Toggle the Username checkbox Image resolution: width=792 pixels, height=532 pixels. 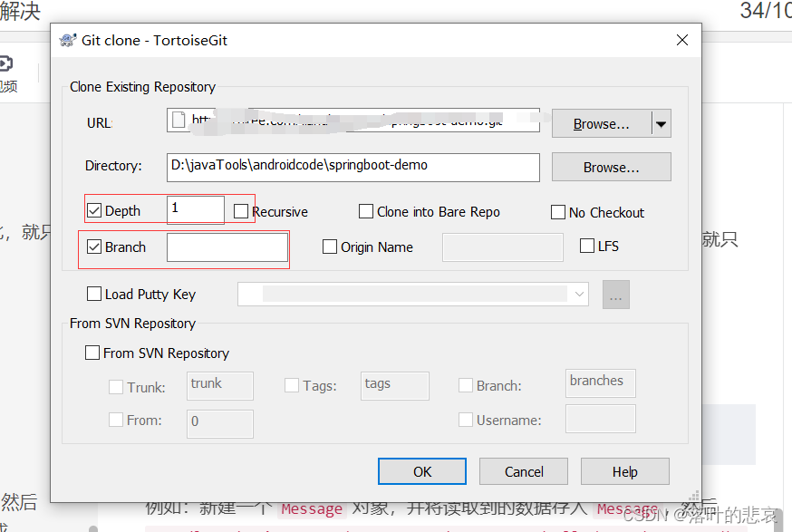(465, 420)
